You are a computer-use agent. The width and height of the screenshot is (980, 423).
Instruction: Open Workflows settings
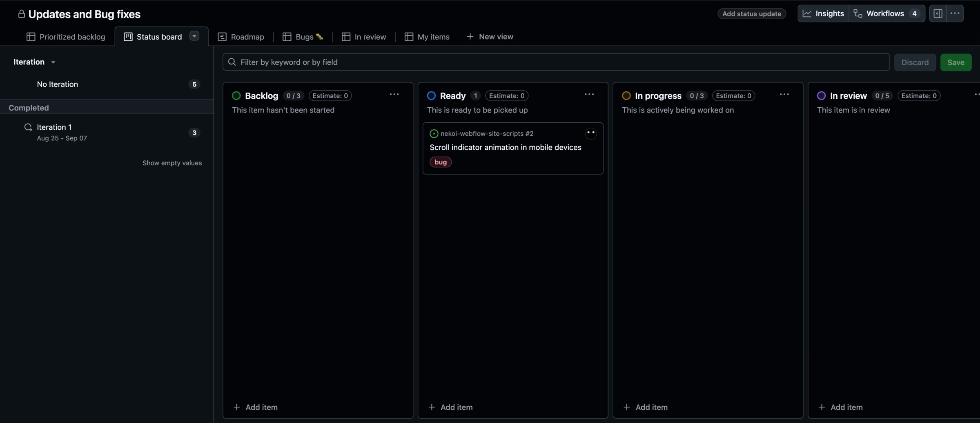point(887,13)
